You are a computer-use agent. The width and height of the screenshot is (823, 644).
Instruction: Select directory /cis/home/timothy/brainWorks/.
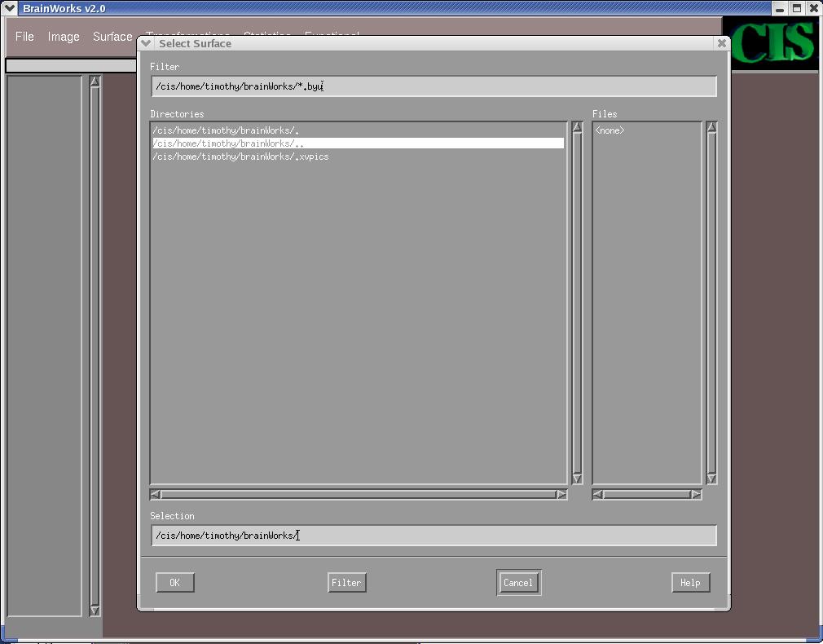(x=358, y=130)
